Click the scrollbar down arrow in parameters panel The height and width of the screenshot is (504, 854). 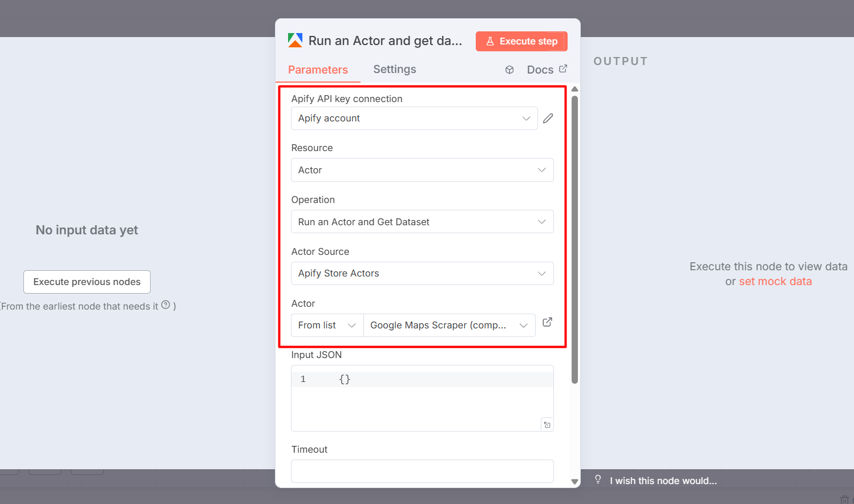pos(574,482)
